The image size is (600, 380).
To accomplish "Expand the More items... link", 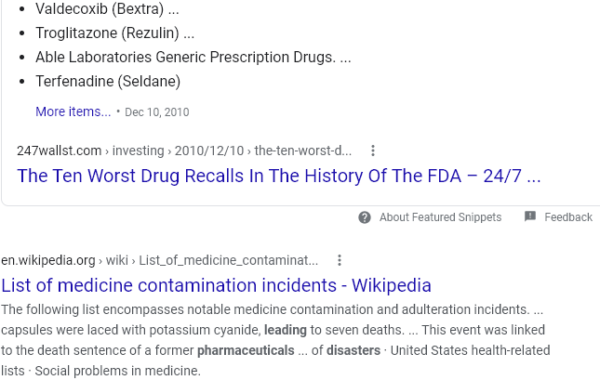I will click(x=73, y=112).
